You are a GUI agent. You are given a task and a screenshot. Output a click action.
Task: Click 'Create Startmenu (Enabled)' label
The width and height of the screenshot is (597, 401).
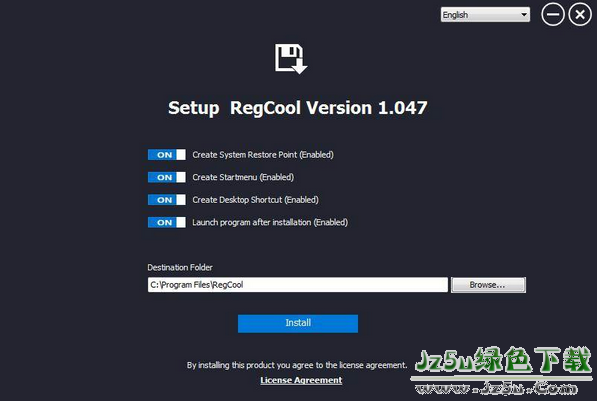tap(243, 177)
